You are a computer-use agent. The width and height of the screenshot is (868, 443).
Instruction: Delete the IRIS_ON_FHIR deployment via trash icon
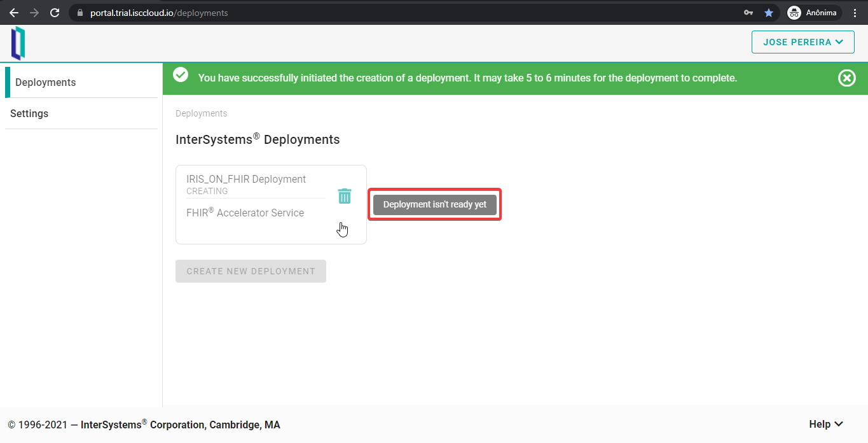pyautogui.click(x=344, y=196)
